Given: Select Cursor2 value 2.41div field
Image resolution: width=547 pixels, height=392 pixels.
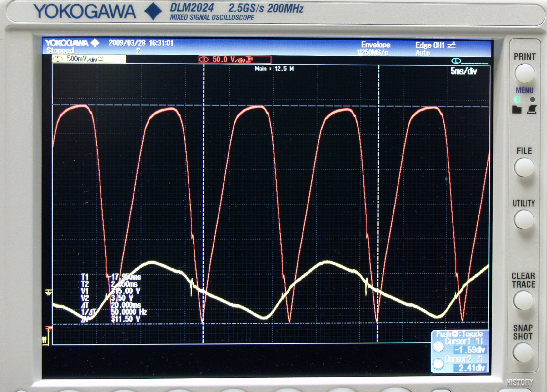Looking at the screenshot, I should 471,368.
